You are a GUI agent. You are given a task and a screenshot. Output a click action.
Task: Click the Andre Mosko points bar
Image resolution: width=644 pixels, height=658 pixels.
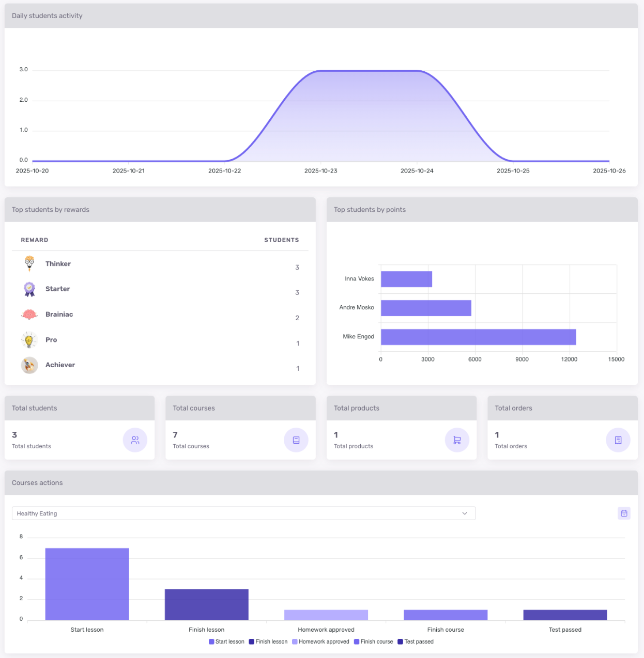pyautogui.click(x=426, y=308)
